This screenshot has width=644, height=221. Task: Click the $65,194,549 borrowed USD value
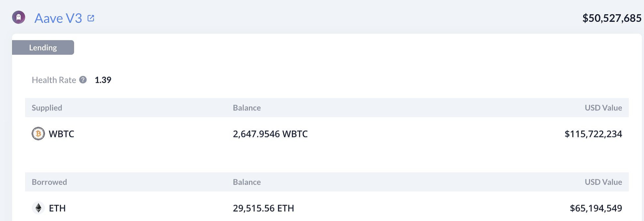click(x=596, y=208)
